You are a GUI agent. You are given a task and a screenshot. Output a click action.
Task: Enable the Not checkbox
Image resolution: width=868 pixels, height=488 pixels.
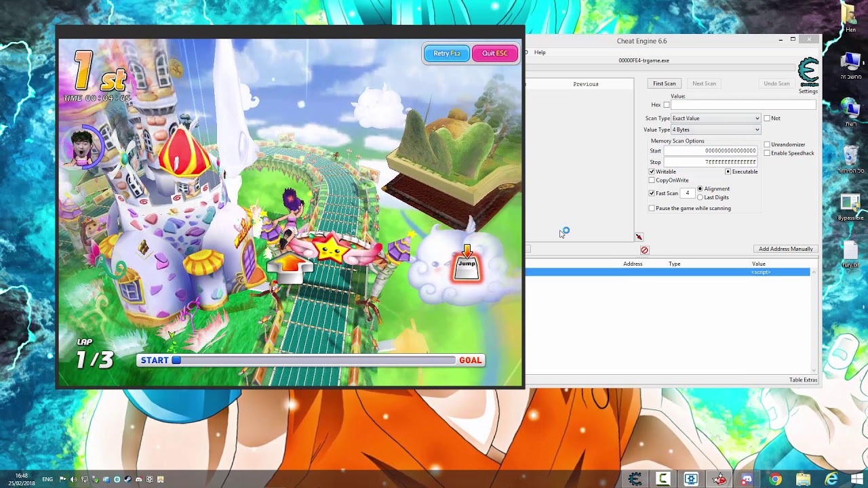click(x=767, y=118)
